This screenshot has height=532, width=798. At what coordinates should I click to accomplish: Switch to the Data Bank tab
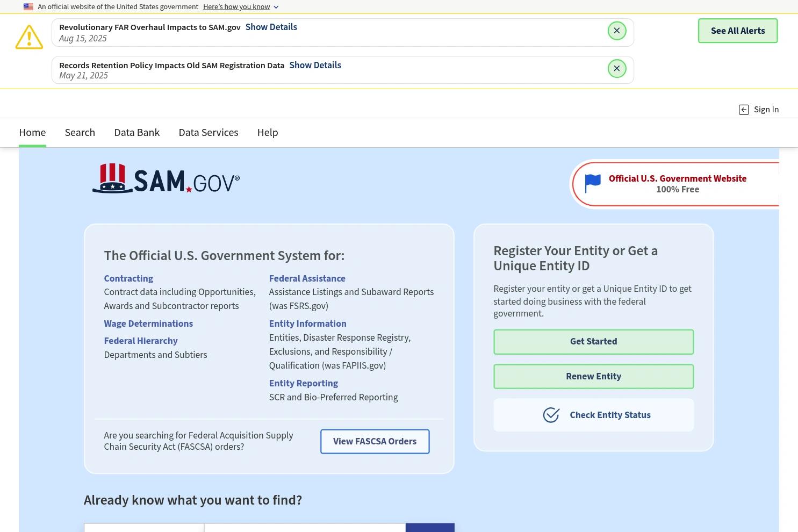click(136, 132)
